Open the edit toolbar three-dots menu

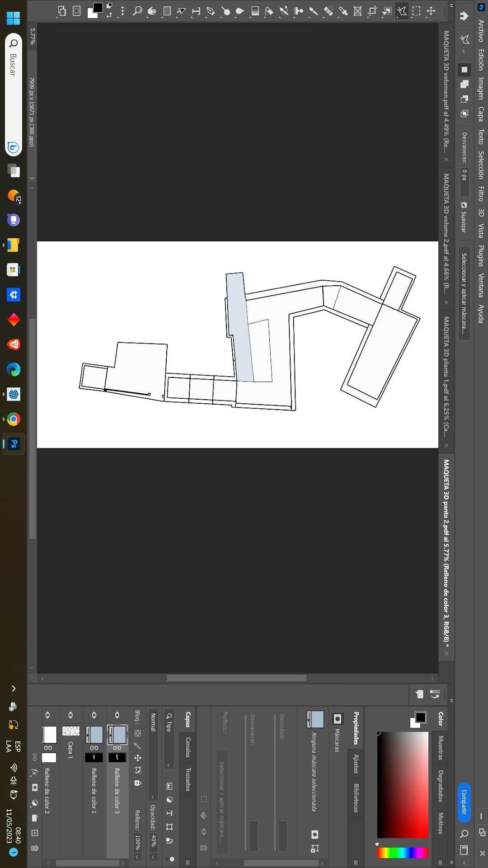[122, 11]
